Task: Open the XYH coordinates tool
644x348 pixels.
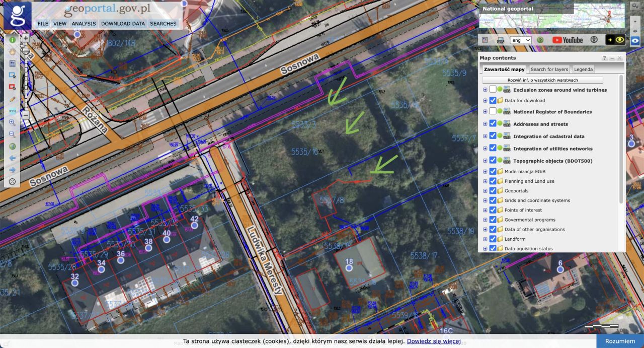Action: pos(12,111)
